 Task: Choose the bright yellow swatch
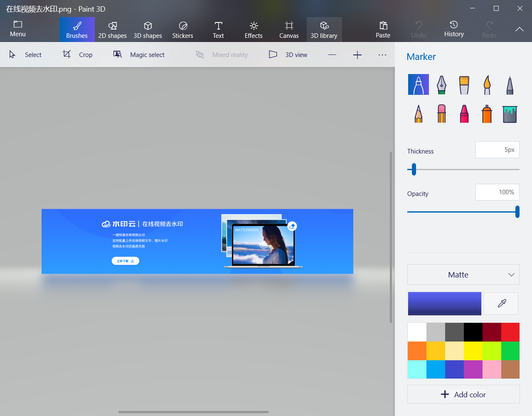tap(473, 351)
